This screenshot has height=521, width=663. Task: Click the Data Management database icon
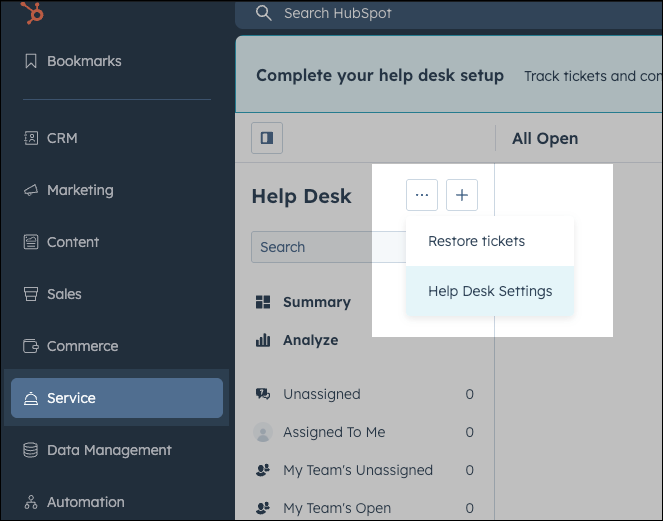click(x=30, y=450)
